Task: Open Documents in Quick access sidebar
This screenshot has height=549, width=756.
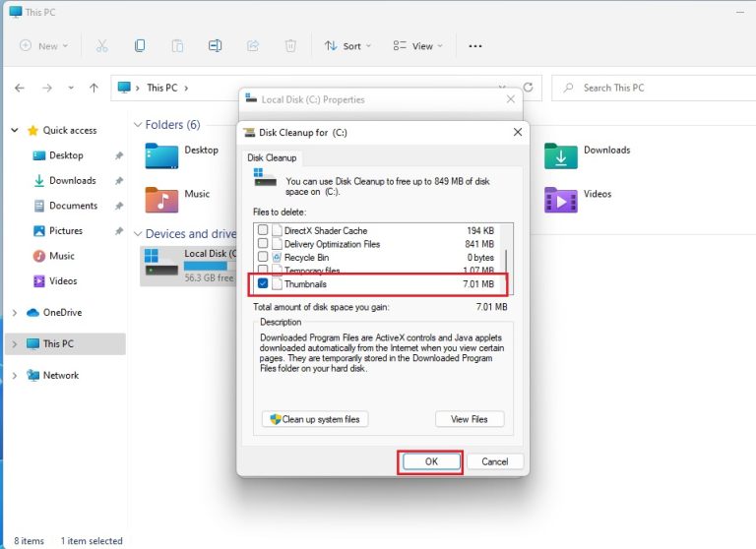Action: point(73,206)
